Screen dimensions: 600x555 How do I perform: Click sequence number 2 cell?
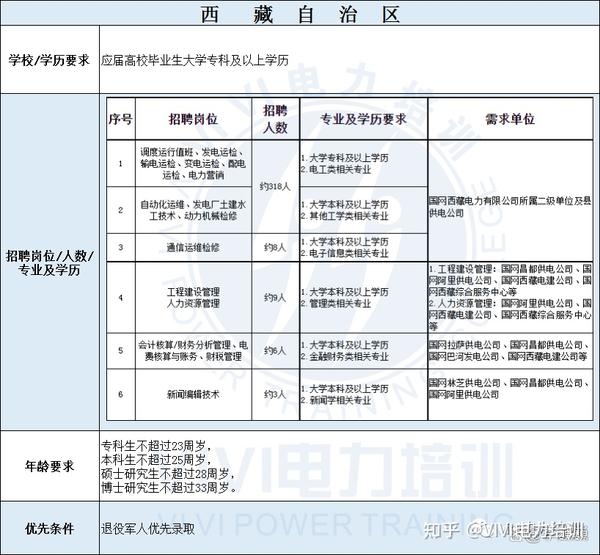(121, 210)
